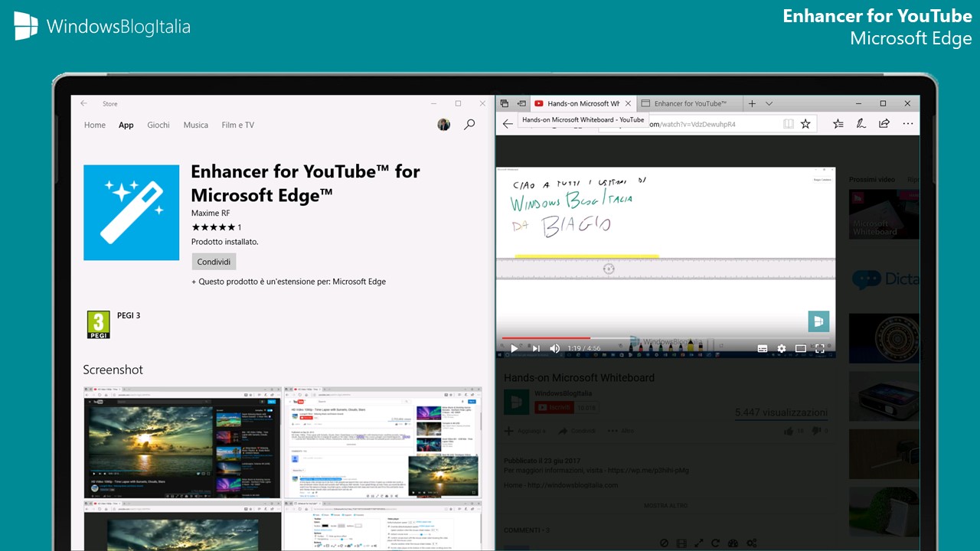Mute the YouTube video volume

click(x=555, y=348)
